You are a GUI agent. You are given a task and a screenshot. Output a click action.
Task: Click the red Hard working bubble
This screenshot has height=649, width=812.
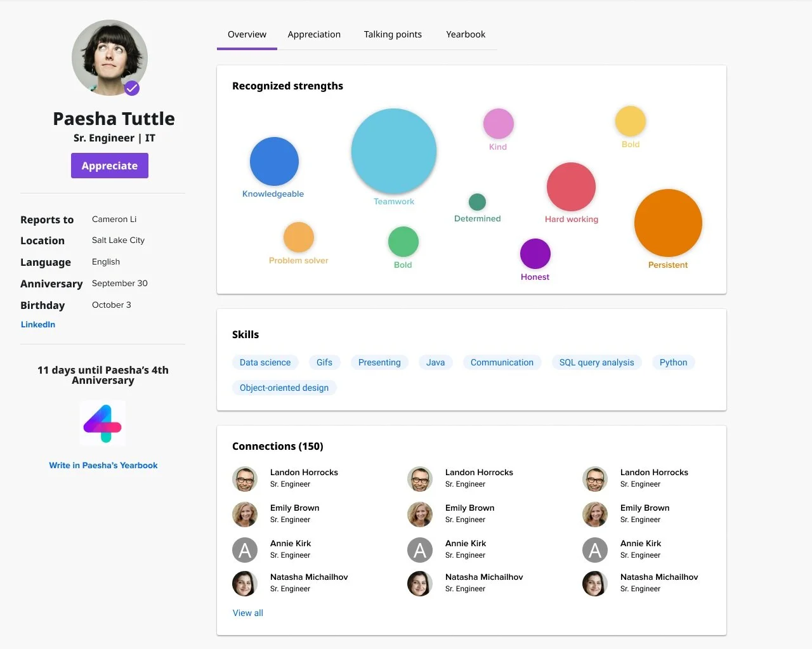click(x=571, y=187)
